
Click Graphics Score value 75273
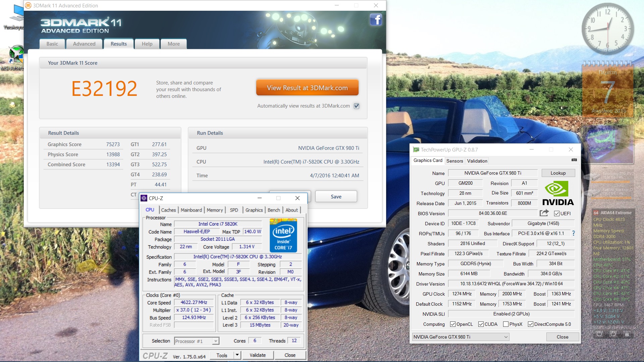coord(113,144)
